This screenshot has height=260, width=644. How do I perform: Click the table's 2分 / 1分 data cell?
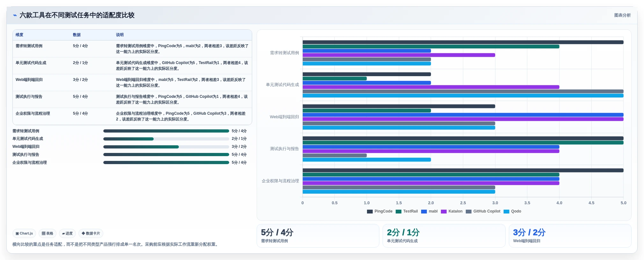click(x=80, y=63)
